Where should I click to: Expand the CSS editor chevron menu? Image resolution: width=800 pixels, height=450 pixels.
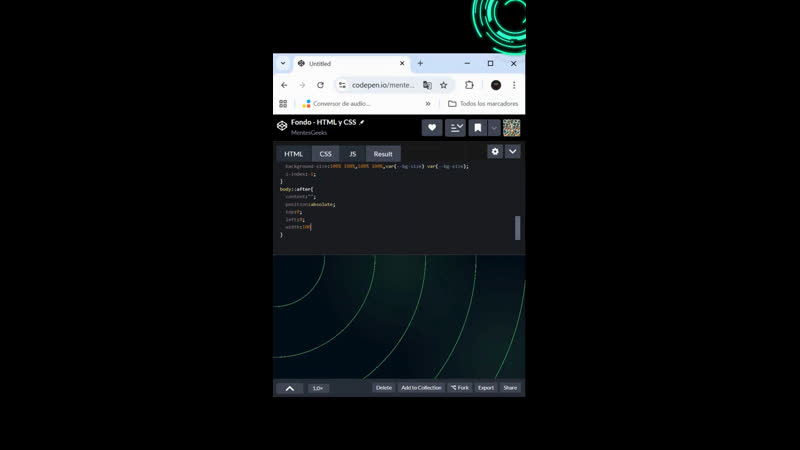(512, 152)
